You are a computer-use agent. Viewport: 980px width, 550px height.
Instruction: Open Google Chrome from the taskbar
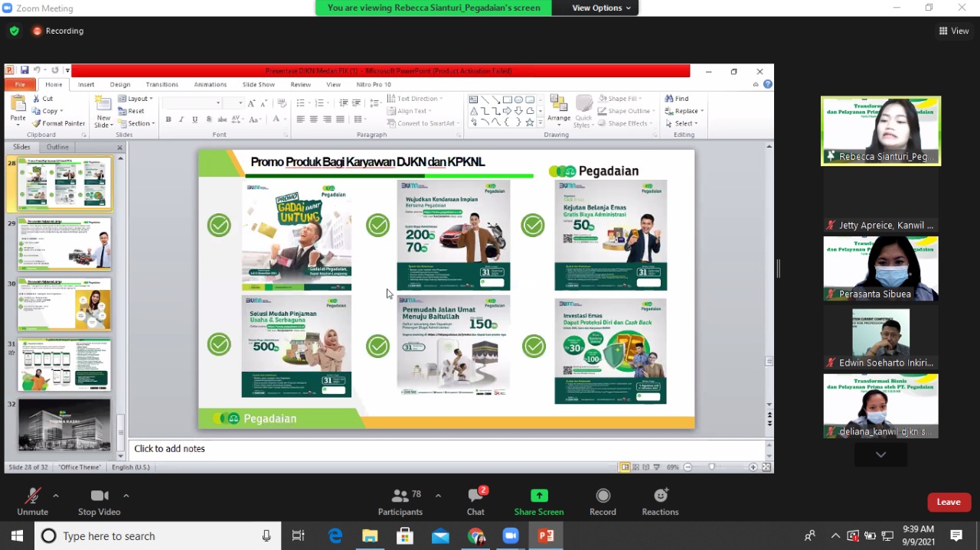point(475,535)
